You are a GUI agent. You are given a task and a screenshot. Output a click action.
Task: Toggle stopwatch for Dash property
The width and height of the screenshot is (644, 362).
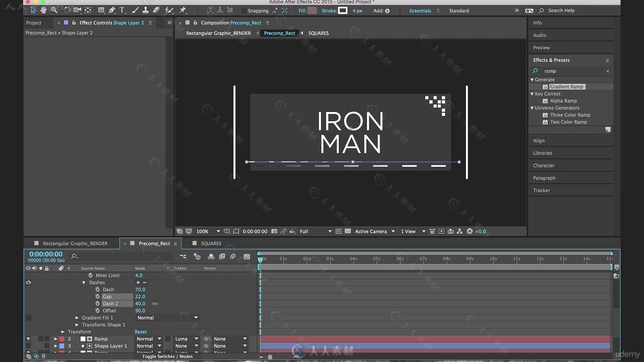click(98, 290)
